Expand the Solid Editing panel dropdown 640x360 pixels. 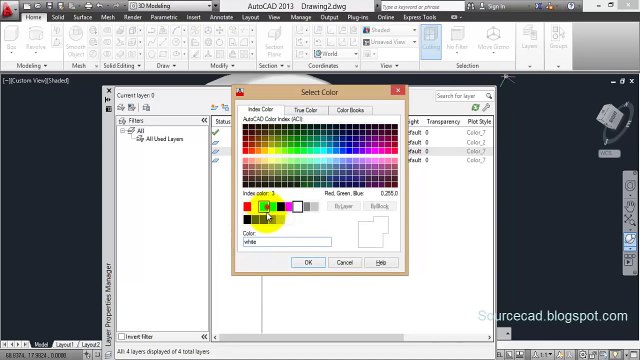pyautogui.click(x=122, y=66)
